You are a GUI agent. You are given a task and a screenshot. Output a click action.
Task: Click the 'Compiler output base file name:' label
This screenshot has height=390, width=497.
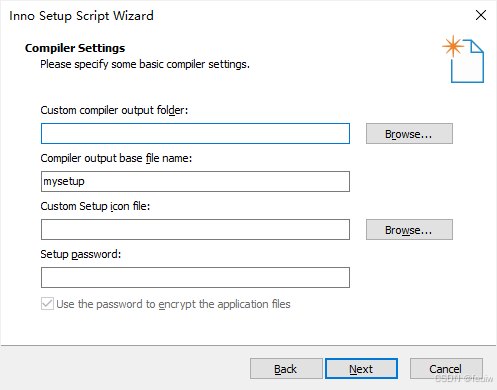coord(116,158)
